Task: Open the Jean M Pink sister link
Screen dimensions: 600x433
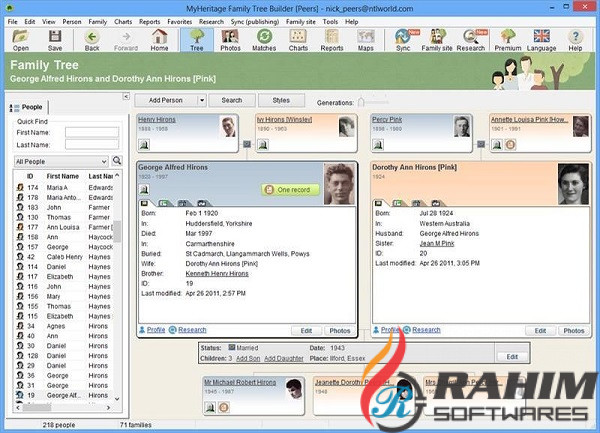Action: pos(437,243)
